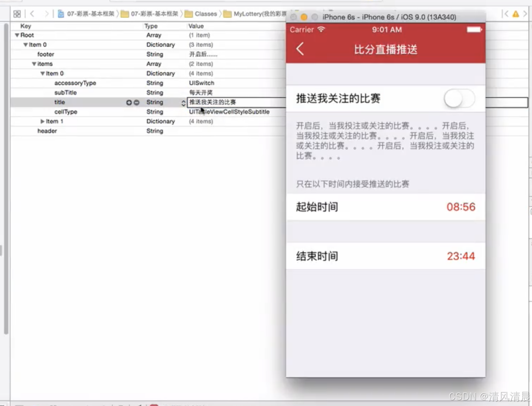This screenshot has height=406, width=532.
Task: Collapse the items array triangle
Action: tap(34, 64)
